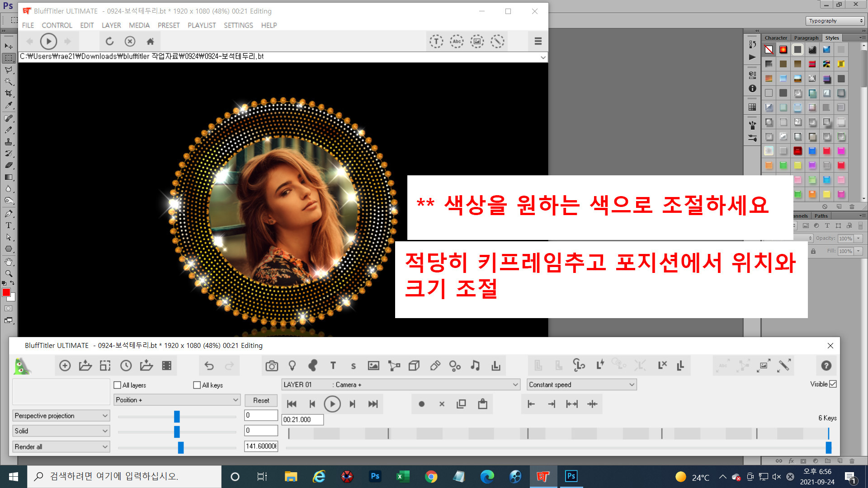This screenshot has width=868, height=488.
Task: Open the Constant speed dropdown
Action: tap(582, 385)
